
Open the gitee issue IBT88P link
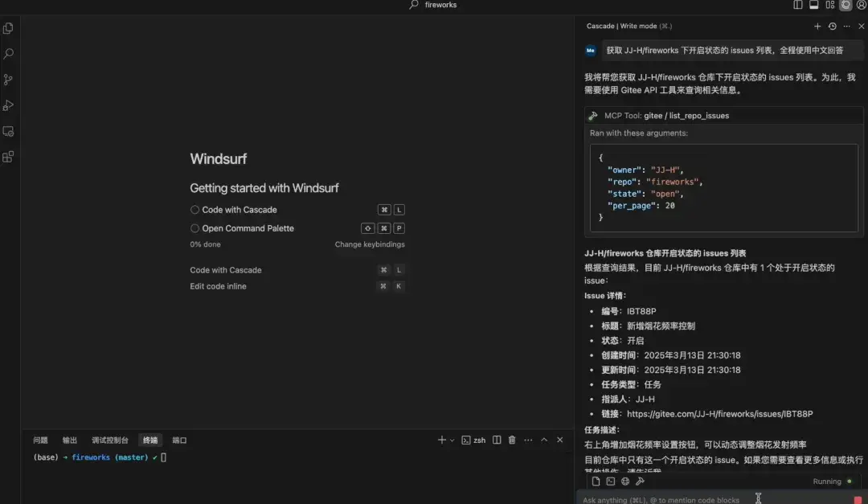tap(719, 414)
